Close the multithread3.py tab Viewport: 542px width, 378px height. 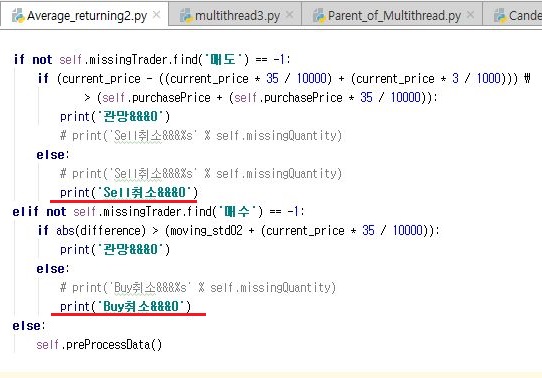[290, 15]
